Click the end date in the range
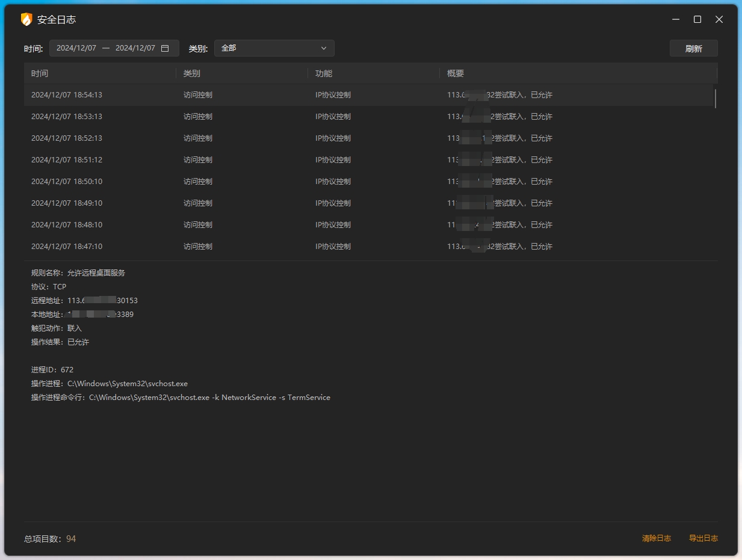Screen dimensions: 742x560 coord(135,48)
